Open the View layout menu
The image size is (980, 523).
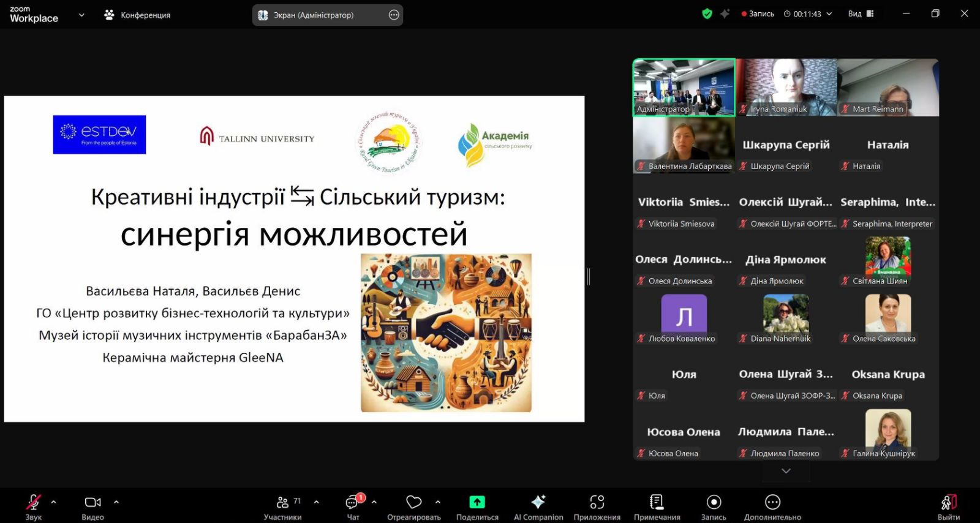(x=861, y=13)
